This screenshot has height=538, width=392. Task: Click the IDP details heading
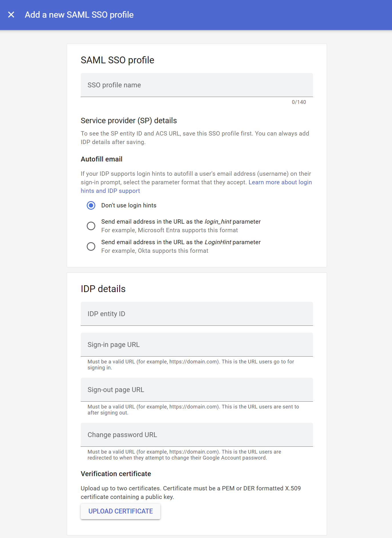(x=103, y=289)
